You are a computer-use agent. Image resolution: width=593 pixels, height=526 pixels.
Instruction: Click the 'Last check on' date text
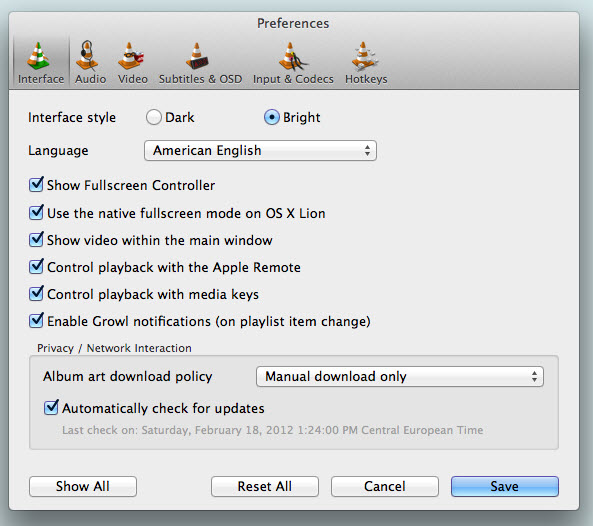[273, 430]
